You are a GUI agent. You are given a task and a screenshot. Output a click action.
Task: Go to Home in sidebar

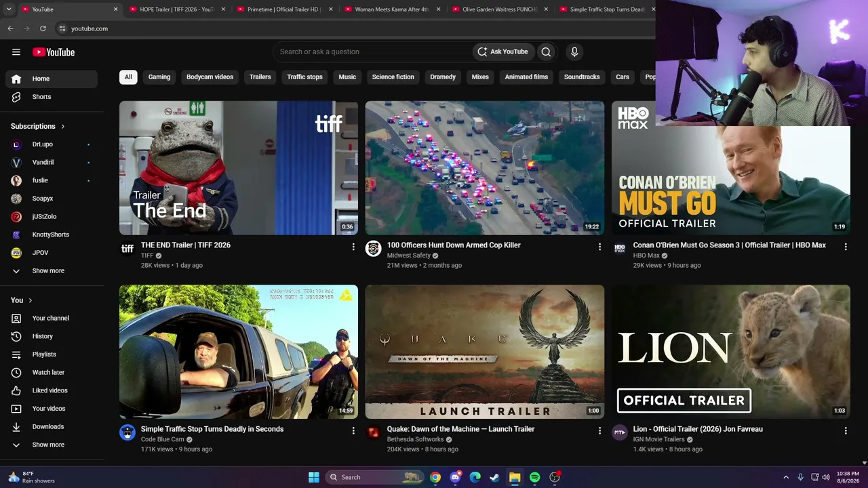point(52,79)
